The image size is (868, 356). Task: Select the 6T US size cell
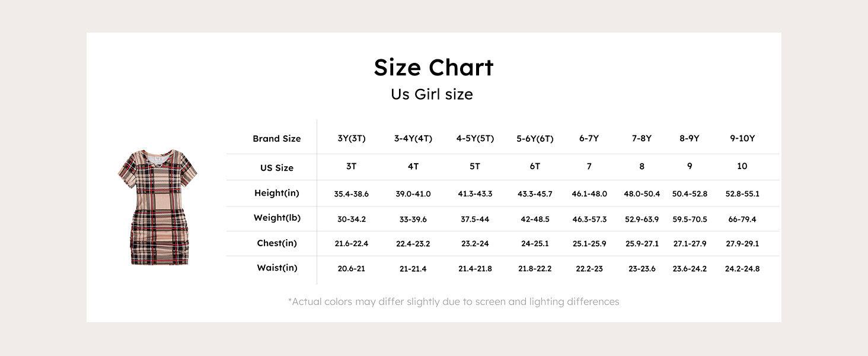point(535,167)
